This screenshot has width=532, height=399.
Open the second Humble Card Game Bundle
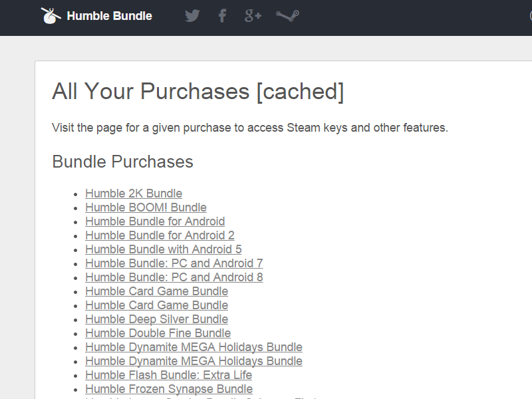coord(157,305)
